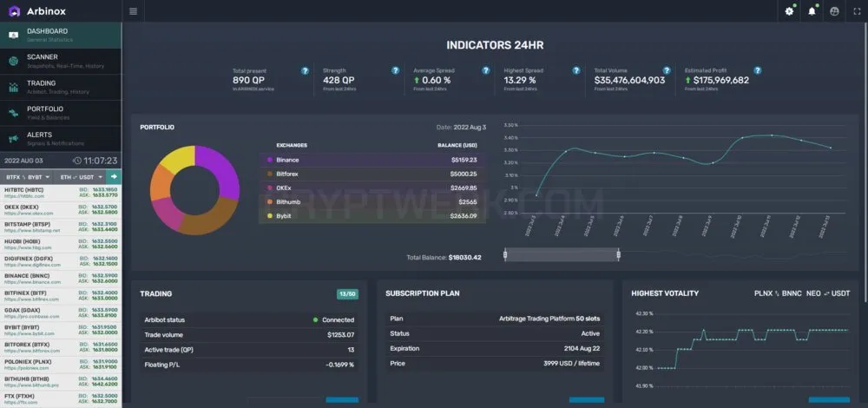The height and width of the screenshot is (408, 868).
Task: Open the BTFX BYBT exchange dropdown
Action: 28,177
